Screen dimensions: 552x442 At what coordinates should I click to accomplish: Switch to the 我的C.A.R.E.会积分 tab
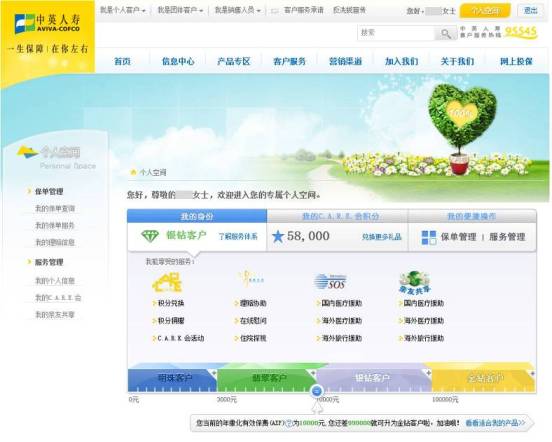pos(337,216)
